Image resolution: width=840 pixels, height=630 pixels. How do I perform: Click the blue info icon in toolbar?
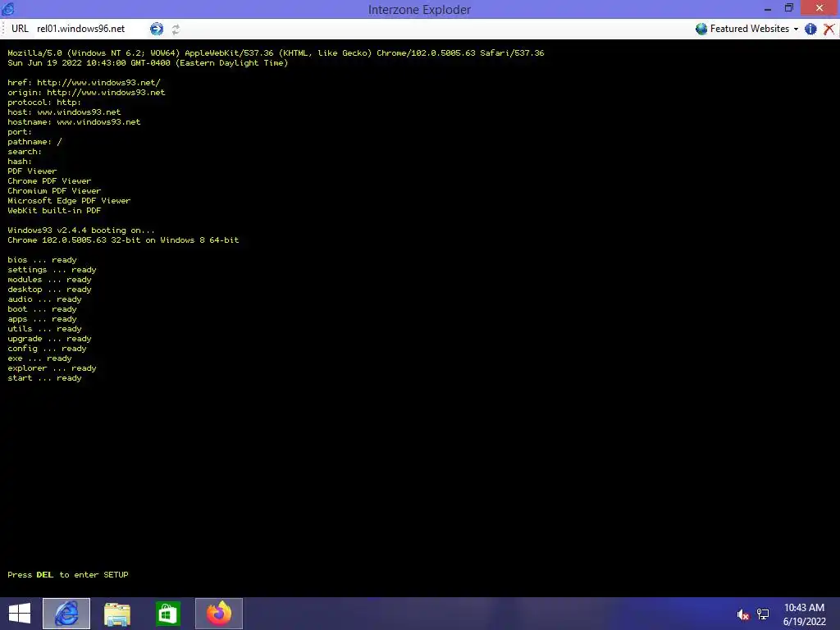pos(810,29)
